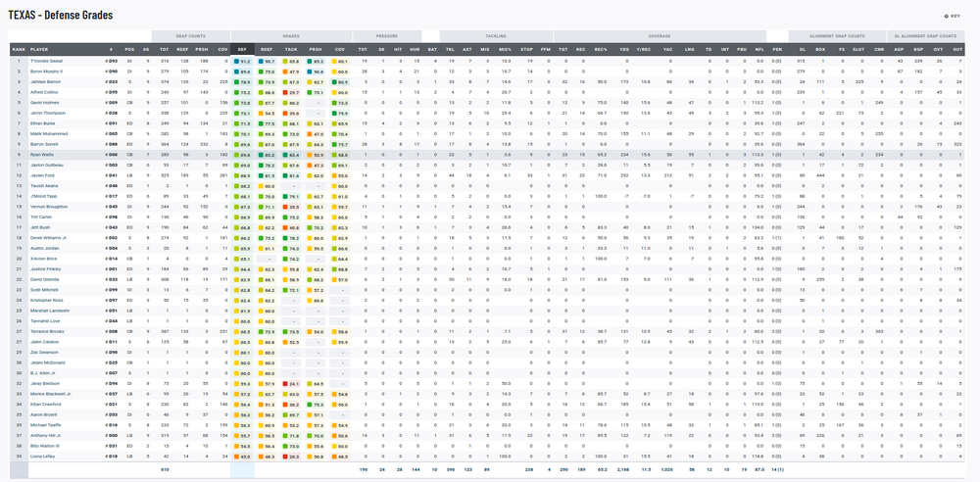
Task: Click T'Vondre Sweat's 91.2 defense grade badge
Action: click(x=244, y=61)
